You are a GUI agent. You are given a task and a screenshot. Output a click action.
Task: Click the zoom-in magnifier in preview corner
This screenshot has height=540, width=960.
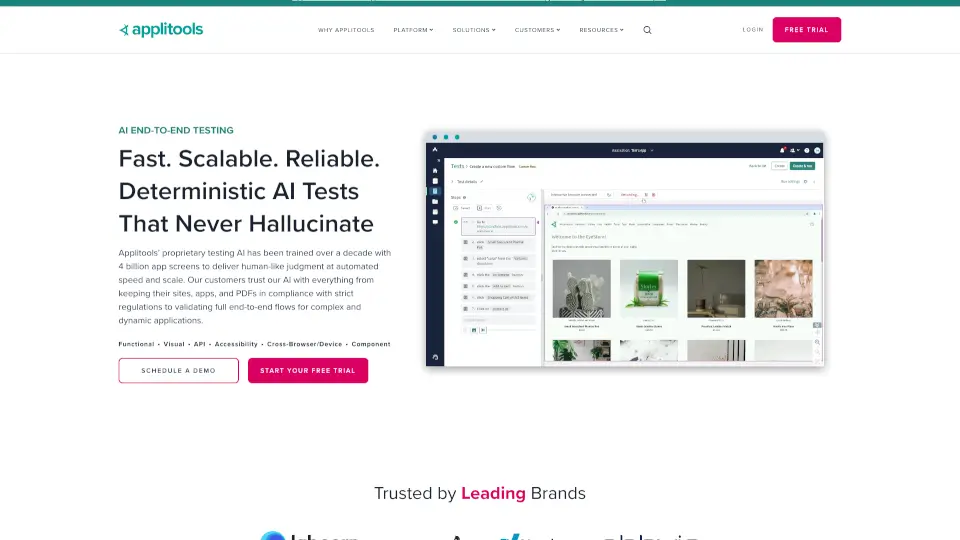click(818, 343)
